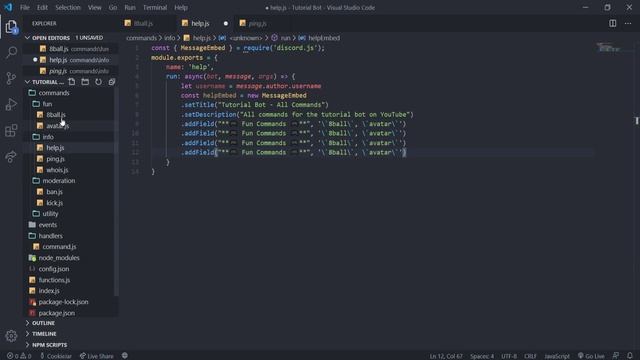Click the Live Share status bar item
The width and height of the screenshot is (640, 360).
[97, 356]
